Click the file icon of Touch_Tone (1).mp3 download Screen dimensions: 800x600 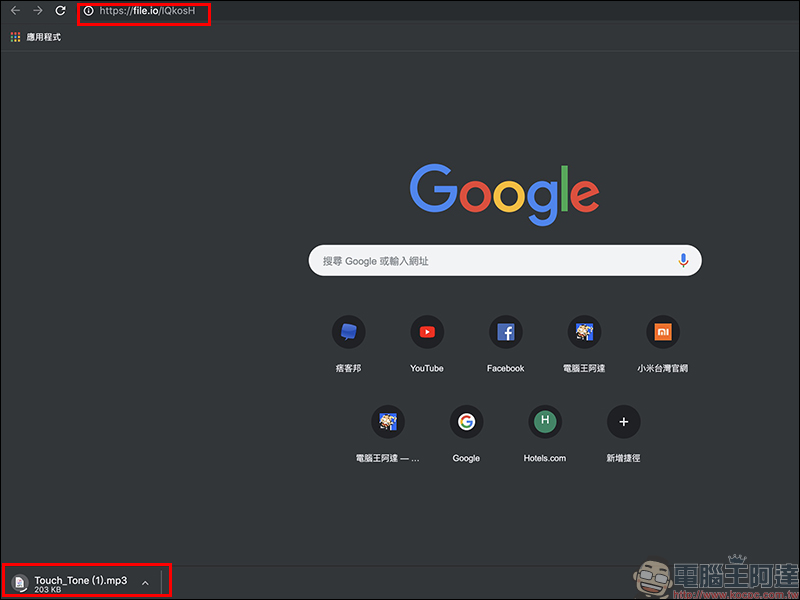20,583
